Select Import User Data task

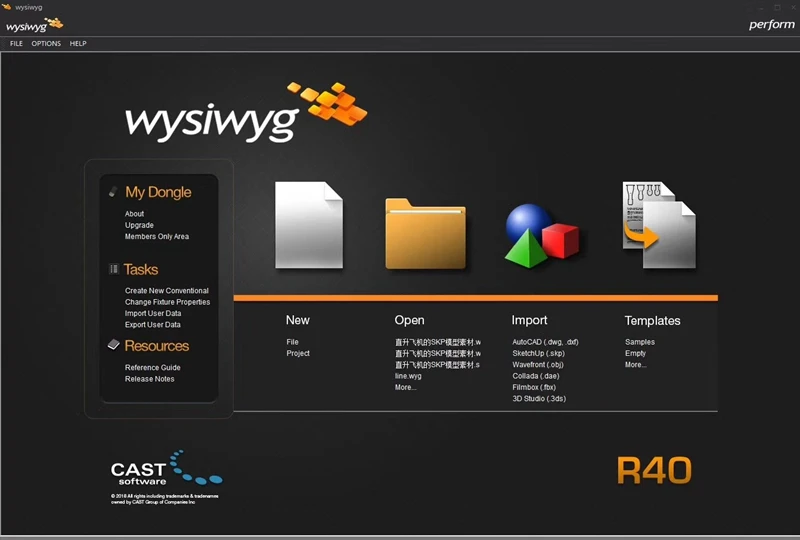coord(153,313)
